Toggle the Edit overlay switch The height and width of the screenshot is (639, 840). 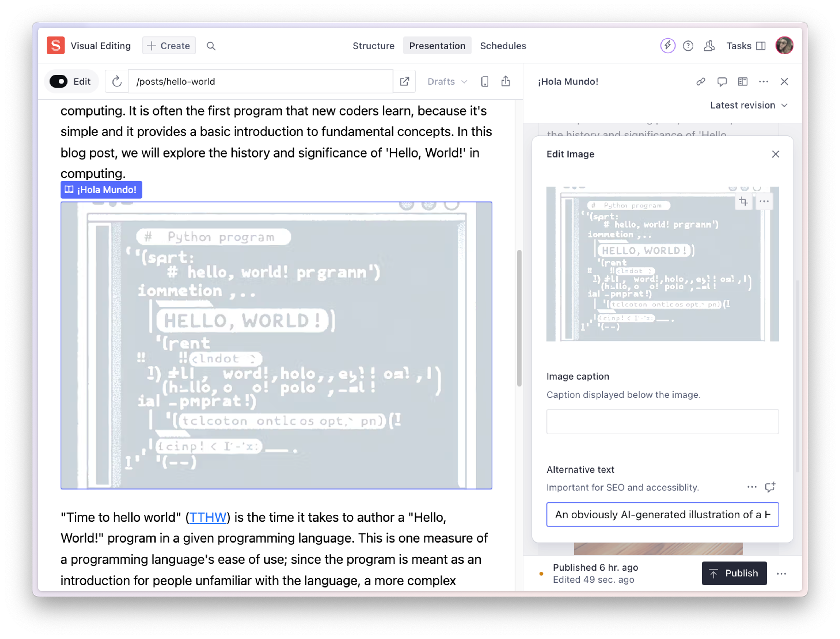click(59, 81)
